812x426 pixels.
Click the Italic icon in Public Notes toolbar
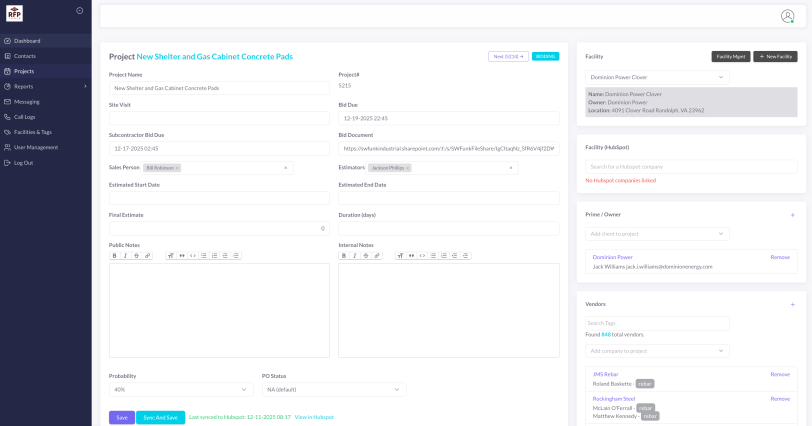(125, 256)
